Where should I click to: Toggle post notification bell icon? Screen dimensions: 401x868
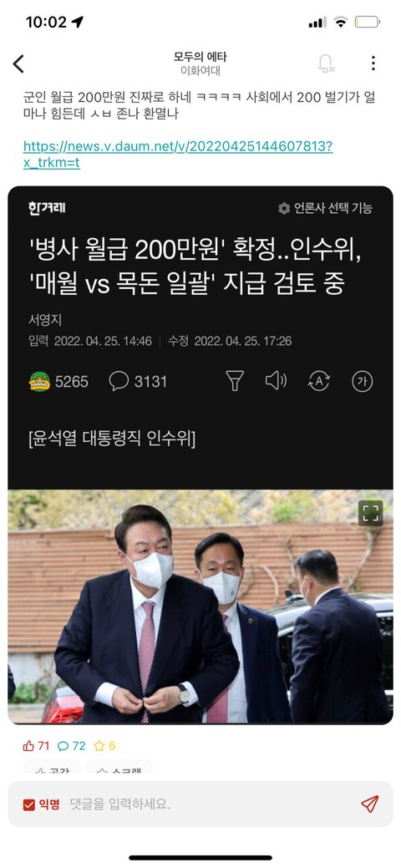326,63
